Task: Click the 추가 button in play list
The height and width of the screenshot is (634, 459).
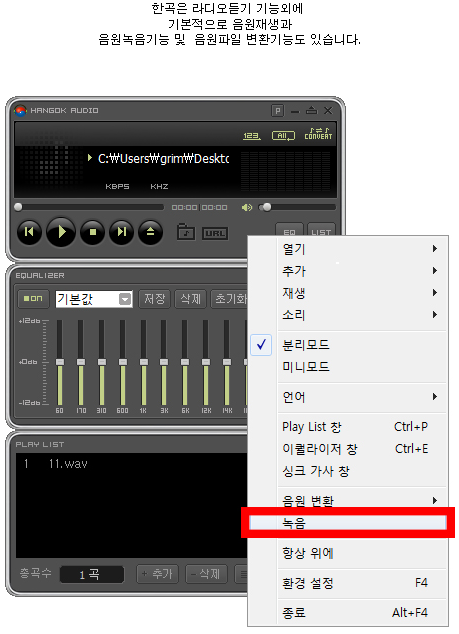Action: pyautogui.click(x=157, y=574)
